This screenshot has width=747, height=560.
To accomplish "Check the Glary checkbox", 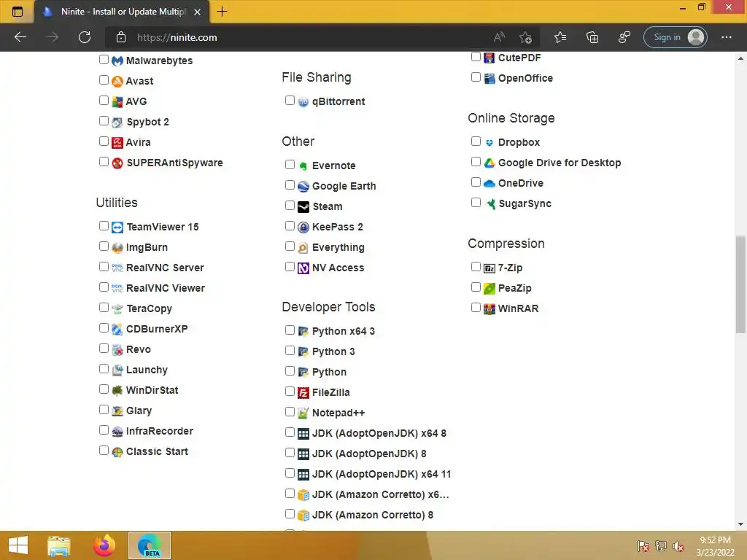I will pyautogui.click(x=104, y=410).
